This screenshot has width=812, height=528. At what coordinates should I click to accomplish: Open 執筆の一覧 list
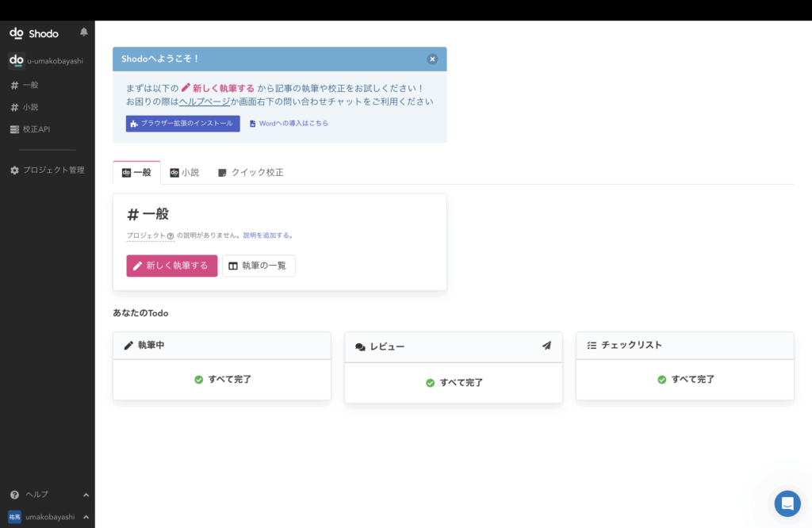[x=259, y=266]
